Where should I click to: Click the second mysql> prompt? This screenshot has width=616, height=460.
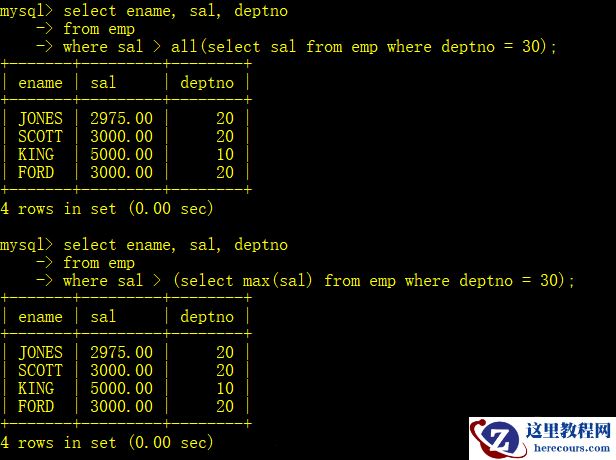point(26,245)
